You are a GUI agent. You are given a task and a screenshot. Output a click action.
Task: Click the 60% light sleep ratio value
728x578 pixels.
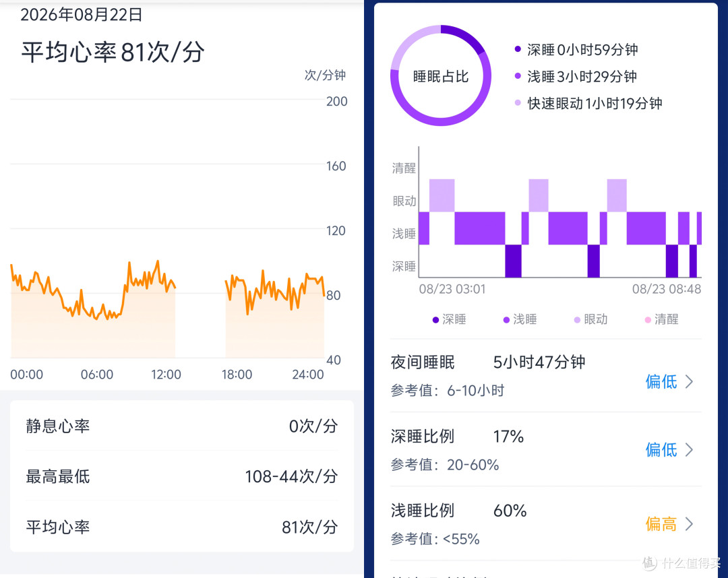pyautogui.click(x=510, y=511)
